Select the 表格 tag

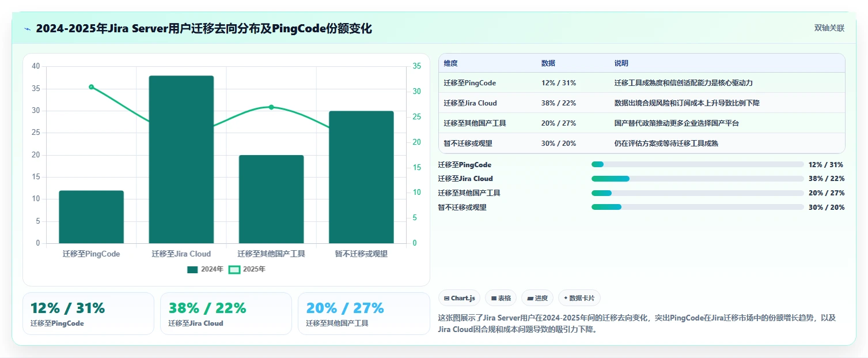pos(501,298)
